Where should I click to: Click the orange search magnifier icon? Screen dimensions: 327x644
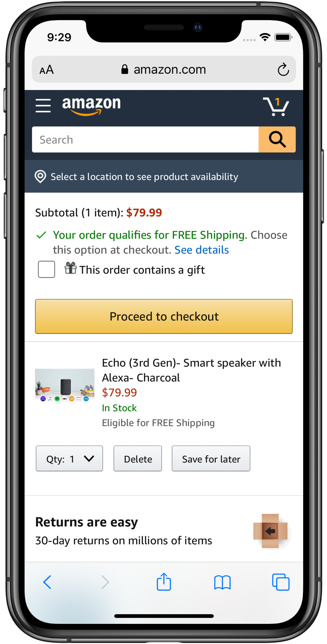pyautogui.click(x=277, y=139)
